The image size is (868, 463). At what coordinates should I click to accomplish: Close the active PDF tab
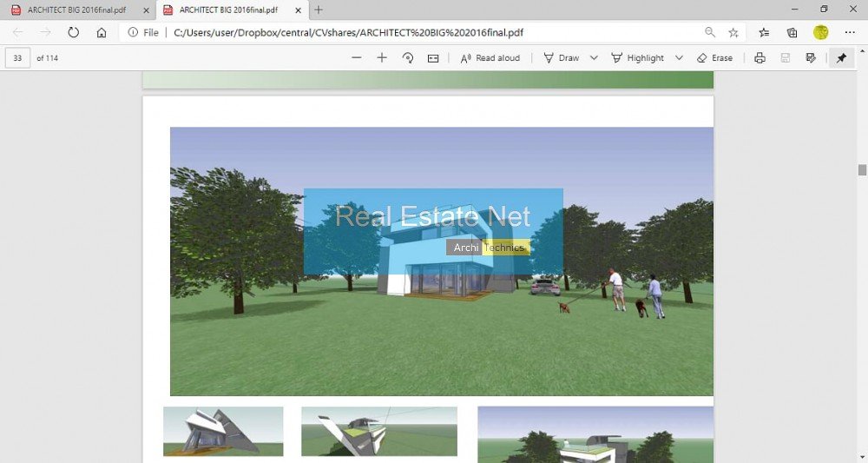(x=298, y=10)
